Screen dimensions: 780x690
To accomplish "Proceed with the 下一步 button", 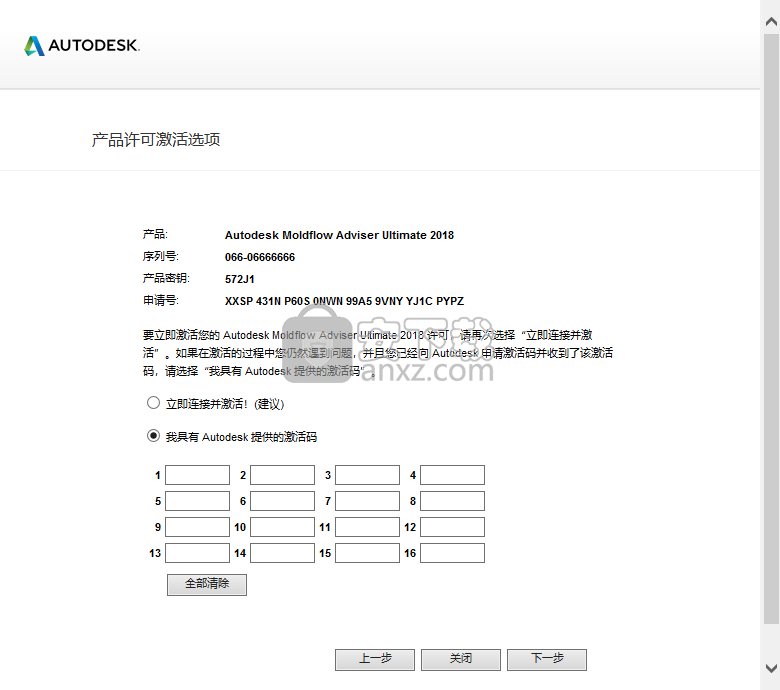I will click(x=547, y=660).
